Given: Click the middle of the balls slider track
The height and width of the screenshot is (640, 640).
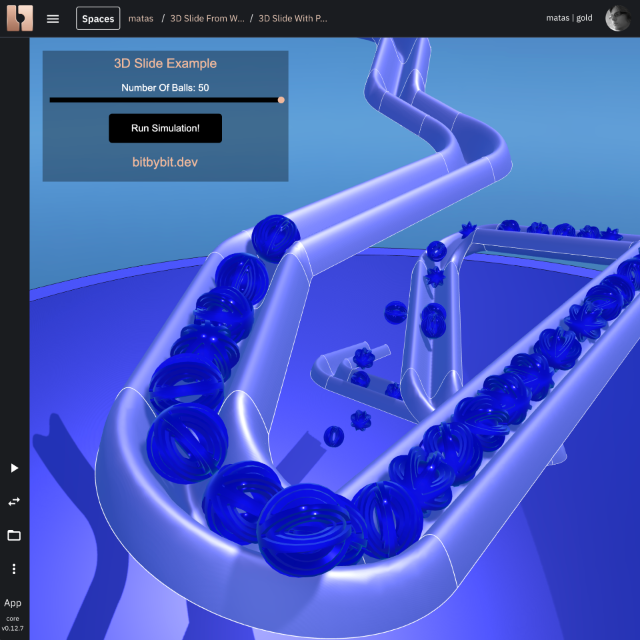Looking at the screenshot, I should (165, 100).
